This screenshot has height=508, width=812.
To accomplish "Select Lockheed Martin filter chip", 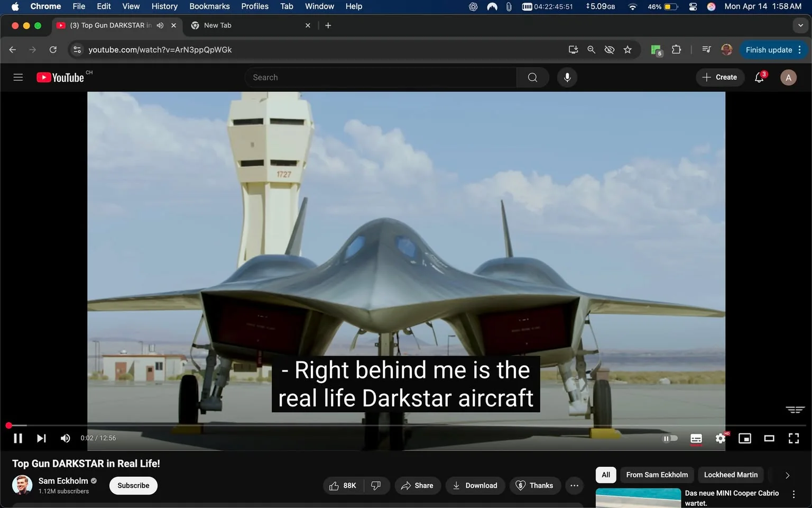I will point(731,475).
